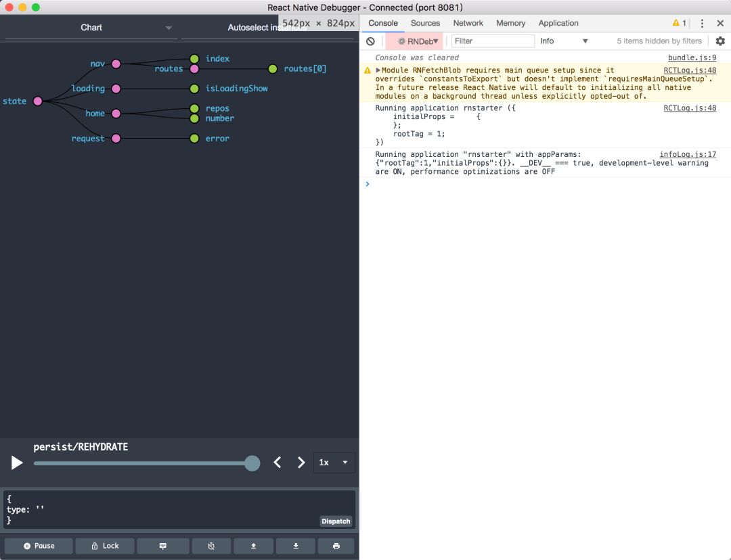Click the export state download icon
The image size is (731, 560).
point(296,546)
